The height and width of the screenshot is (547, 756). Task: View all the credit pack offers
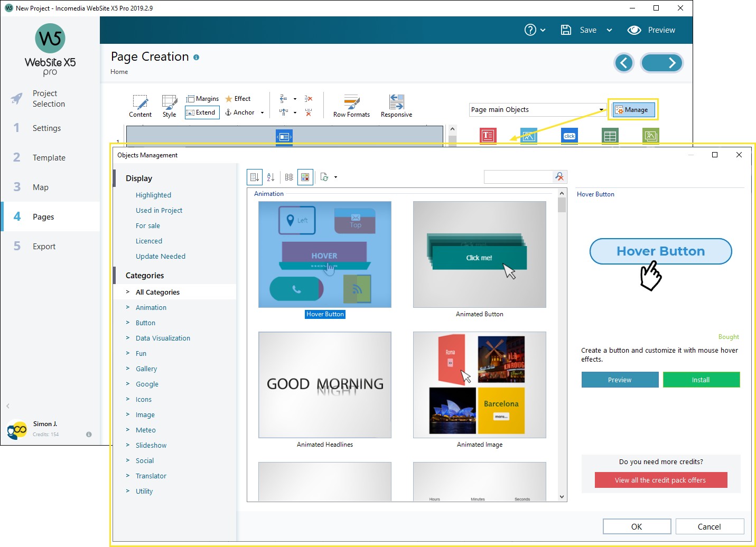coord(660,480)
